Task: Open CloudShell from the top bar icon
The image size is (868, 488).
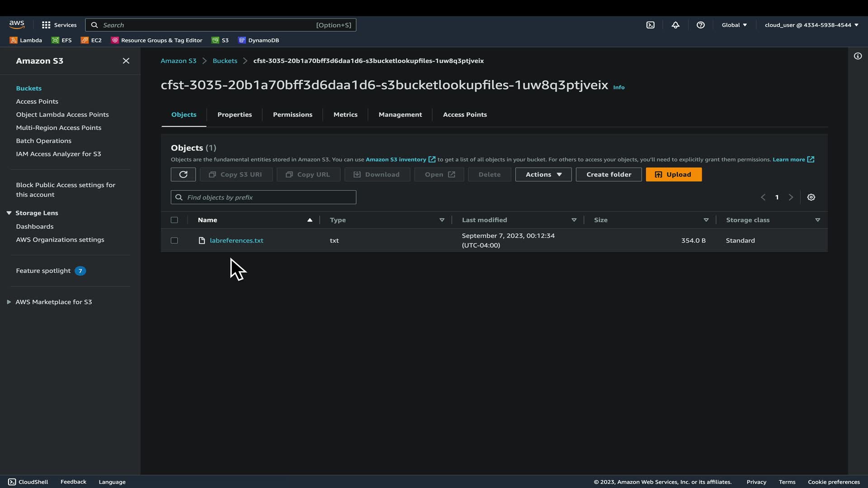Action: coord(650,25)
